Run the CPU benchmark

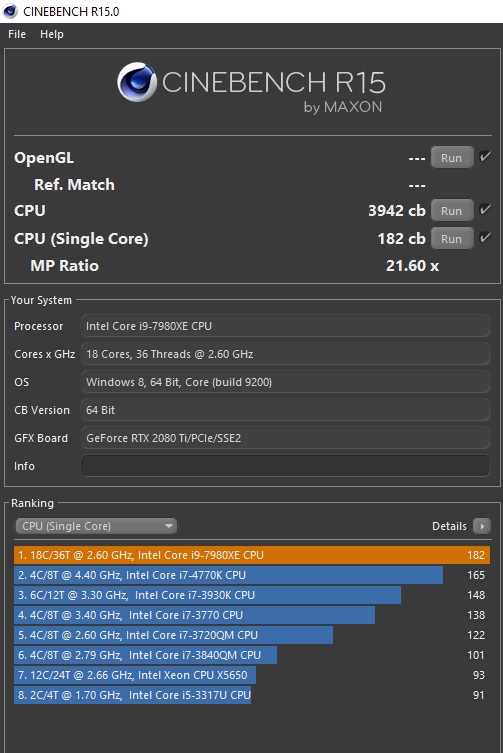pos(452,210)
